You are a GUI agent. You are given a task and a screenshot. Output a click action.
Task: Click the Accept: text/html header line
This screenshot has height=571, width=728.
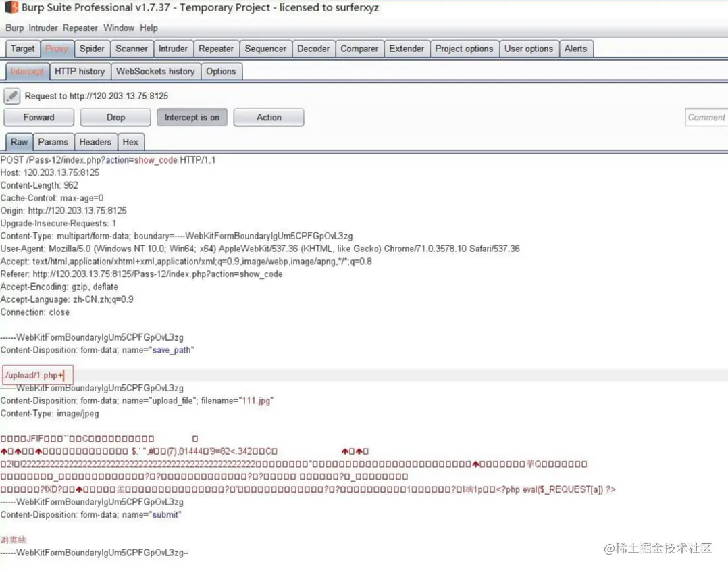click(186, 262)
